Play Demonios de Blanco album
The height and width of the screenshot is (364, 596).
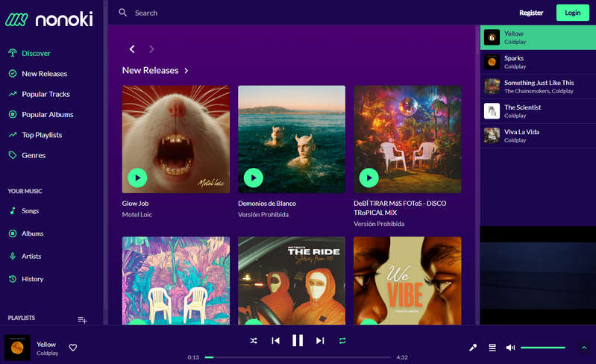coord(254,178)
